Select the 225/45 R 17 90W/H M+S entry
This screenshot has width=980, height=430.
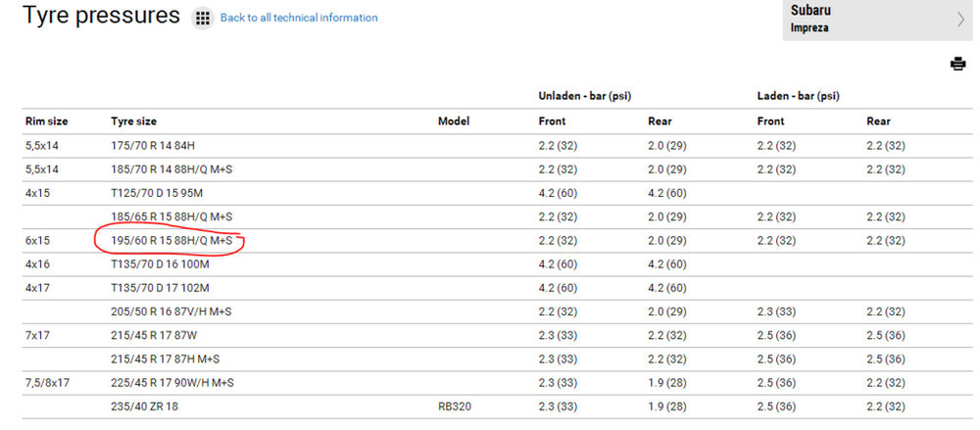click(172, 383)
